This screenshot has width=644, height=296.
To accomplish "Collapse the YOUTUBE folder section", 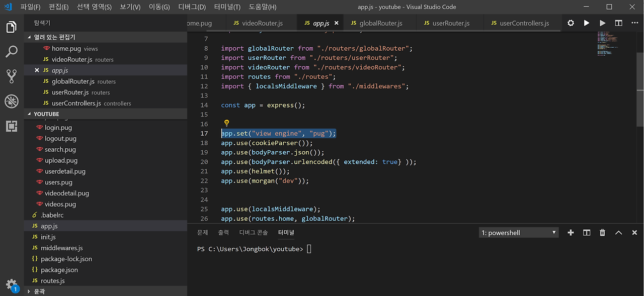I will 106,114.
